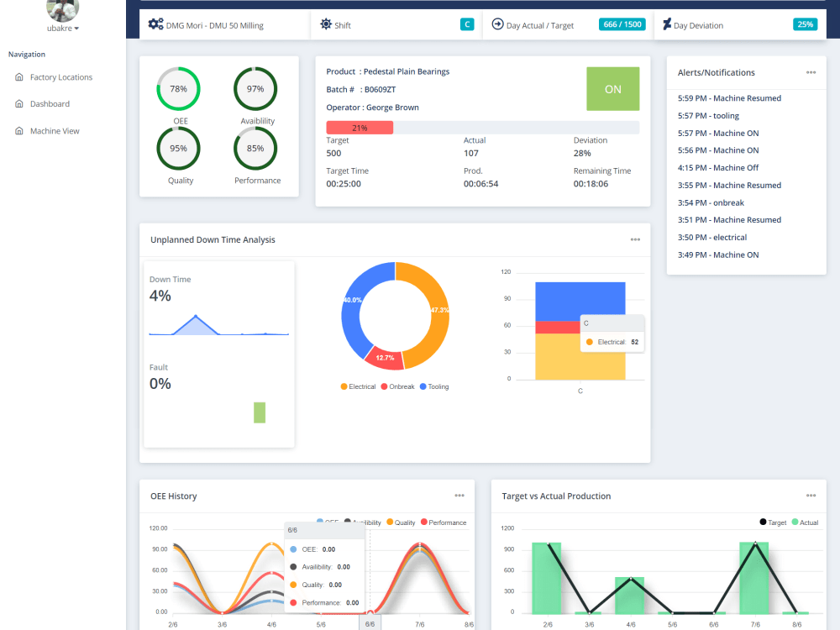Image resolution: width=840 pixels, height=630 pixels.
Task: Select '3:55 PM - Machine Resumed' alert
Action: tap(729, 186)
